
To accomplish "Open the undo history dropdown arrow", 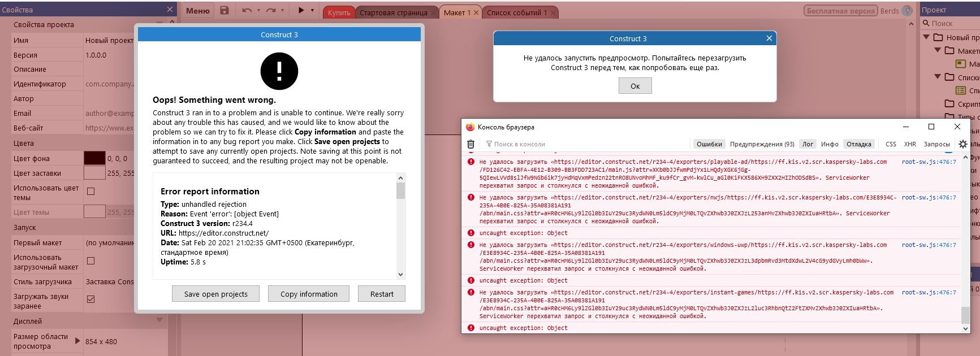I will [258, 10].
